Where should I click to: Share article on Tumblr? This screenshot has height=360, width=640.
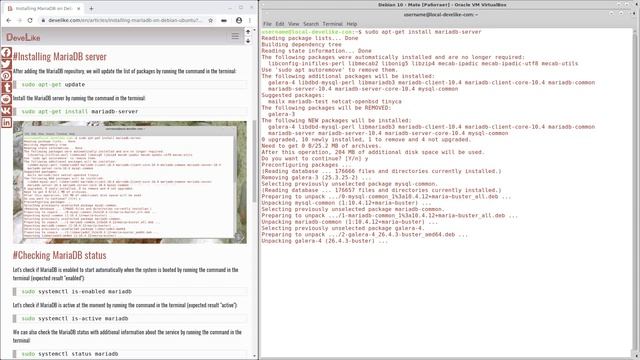click(x=6, y=87)
